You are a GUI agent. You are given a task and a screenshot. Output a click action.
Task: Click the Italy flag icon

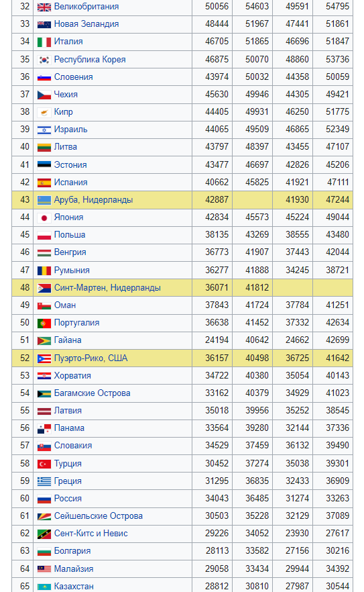(44, 42)
